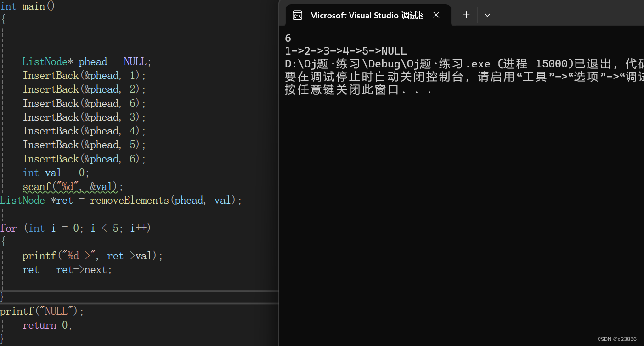Screen dimensions: 644x346
Task: Click 'ListNode* phead = NULL;' code line
Action: [x=87, y=61]
